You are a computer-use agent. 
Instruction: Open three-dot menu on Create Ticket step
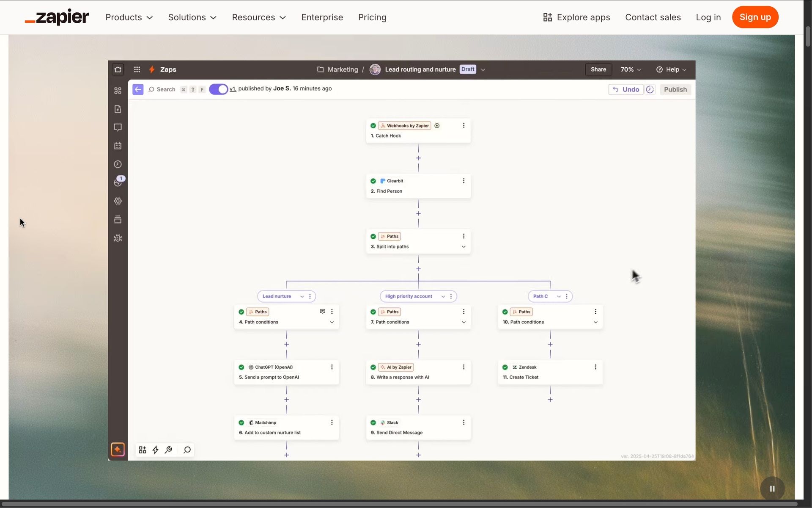click(x=595, y=367)
